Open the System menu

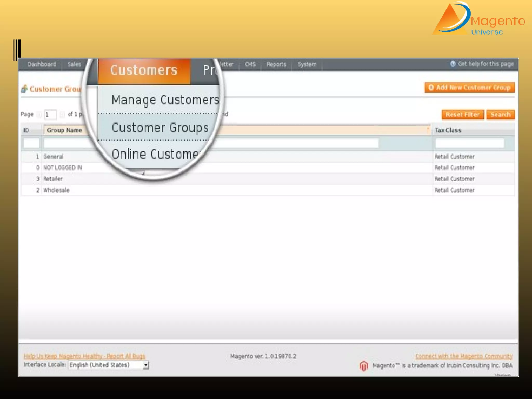[307, 64]
